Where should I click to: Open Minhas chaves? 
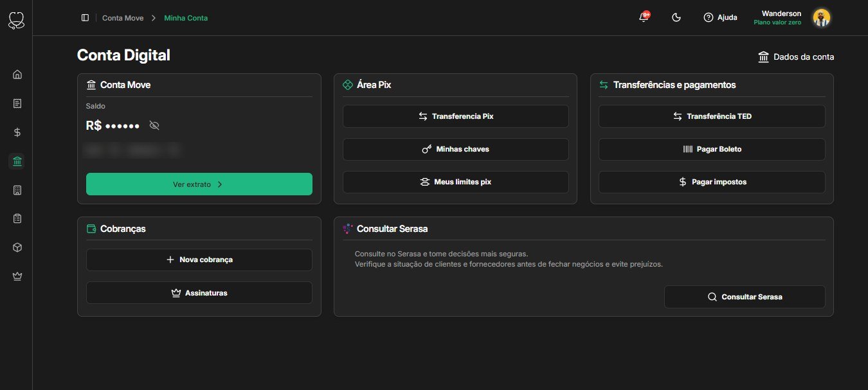(x=456, y=149)
